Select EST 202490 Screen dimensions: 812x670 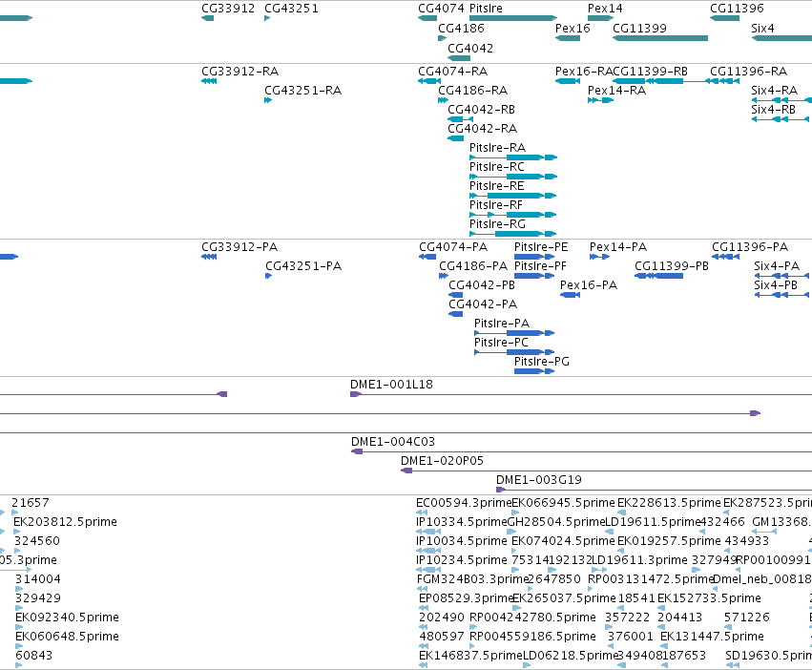click(424, 627)
